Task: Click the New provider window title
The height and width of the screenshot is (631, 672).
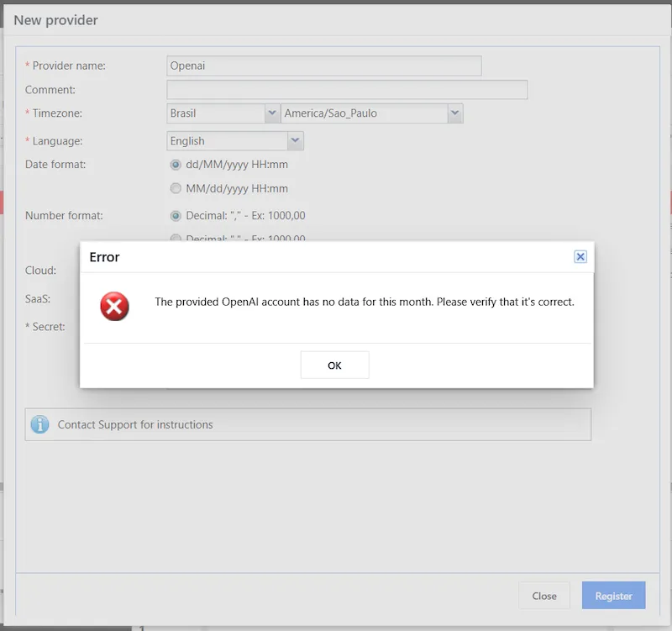Action: pos(55,20)
